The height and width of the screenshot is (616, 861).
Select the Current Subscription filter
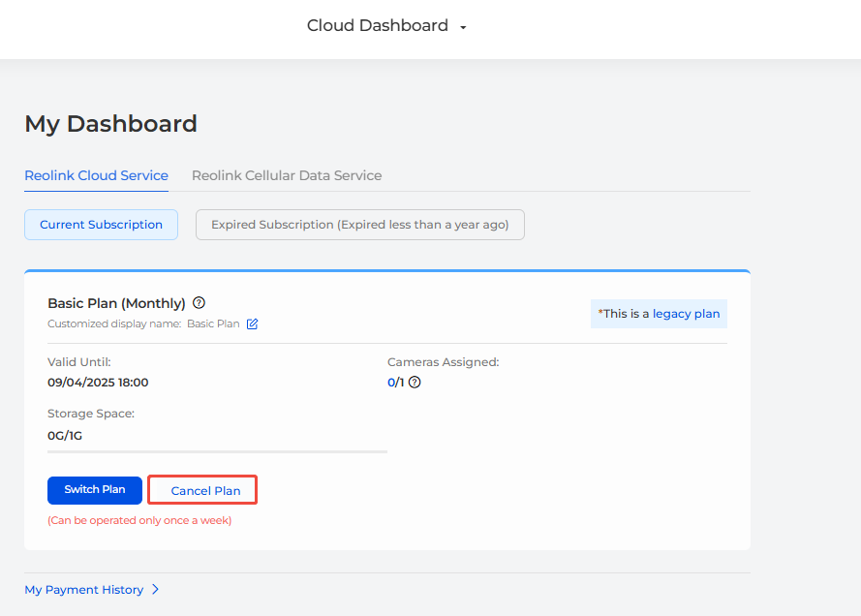tap(101, 225)
